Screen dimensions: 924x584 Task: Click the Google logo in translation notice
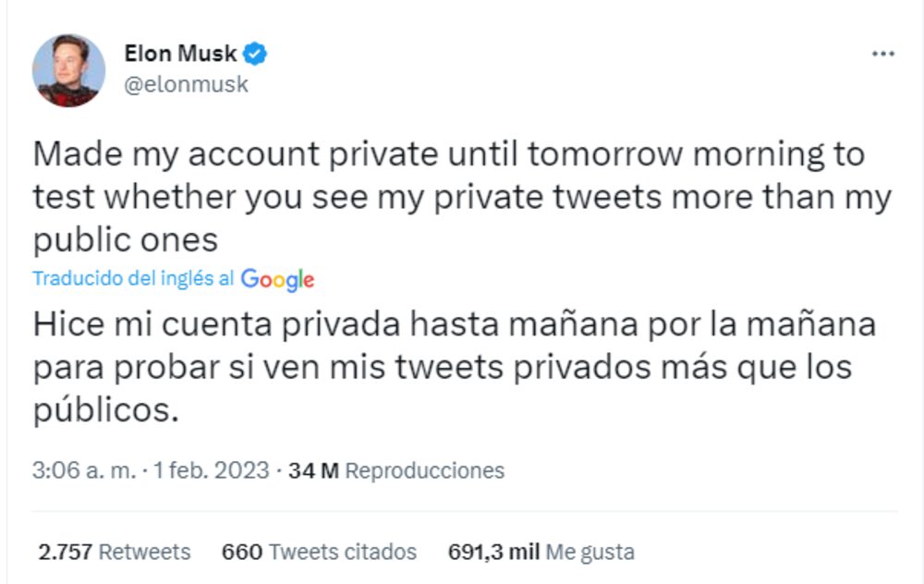coord(277,279)
